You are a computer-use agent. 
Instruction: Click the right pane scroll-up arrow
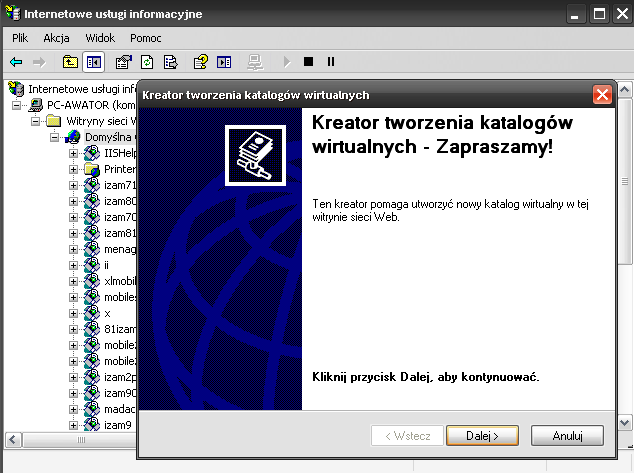click(x=625, y=89)
